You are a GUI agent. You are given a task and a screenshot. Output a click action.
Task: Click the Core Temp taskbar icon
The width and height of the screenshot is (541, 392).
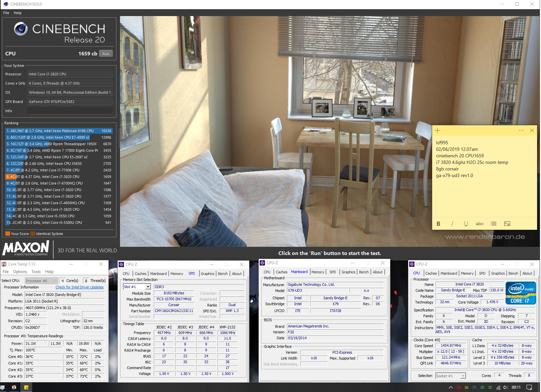14,387
